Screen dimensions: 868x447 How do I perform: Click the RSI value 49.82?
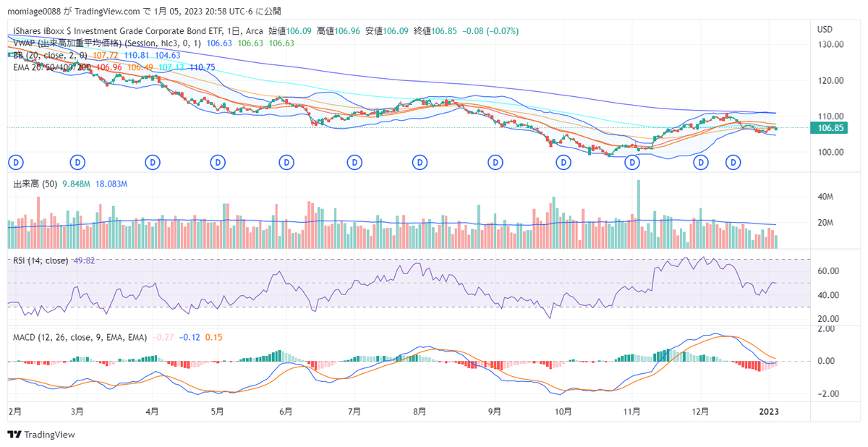point(84,260)
